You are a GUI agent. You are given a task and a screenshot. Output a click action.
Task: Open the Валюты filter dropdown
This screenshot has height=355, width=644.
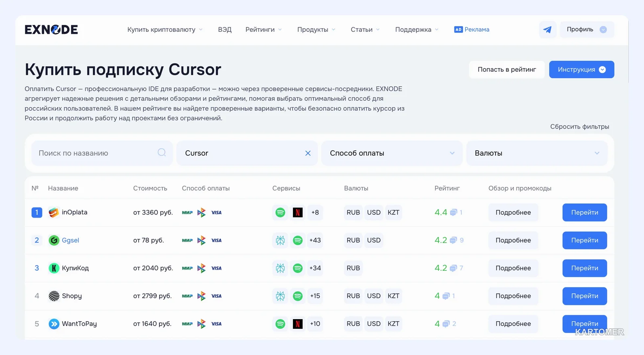537,153
